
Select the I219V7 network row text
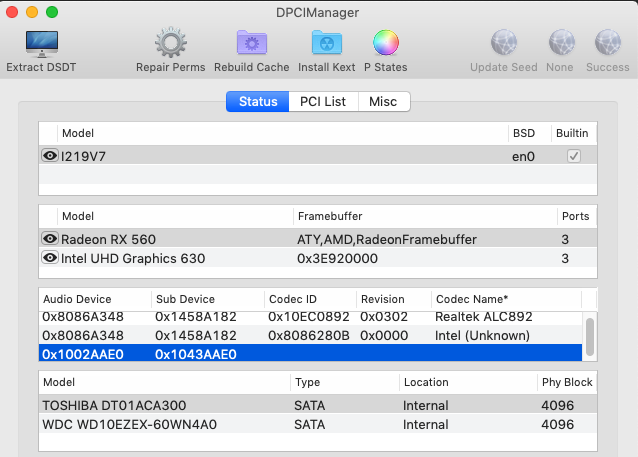click(83, 156)
